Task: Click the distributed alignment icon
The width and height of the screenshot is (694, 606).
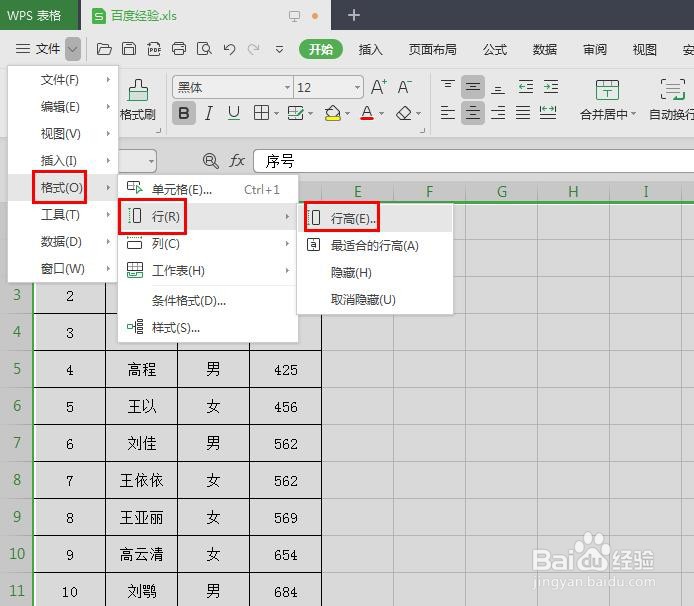Action: tap(548, 113)
